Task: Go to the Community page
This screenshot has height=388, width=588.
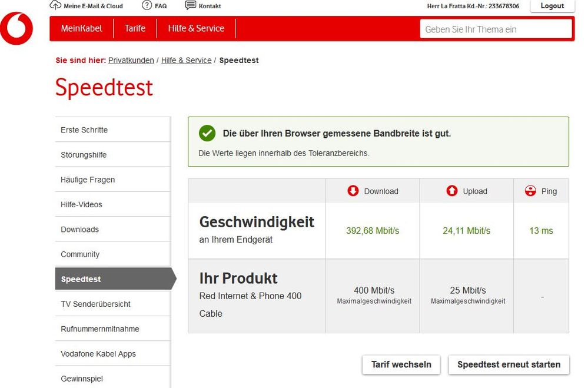Action: tap(79, 254)
